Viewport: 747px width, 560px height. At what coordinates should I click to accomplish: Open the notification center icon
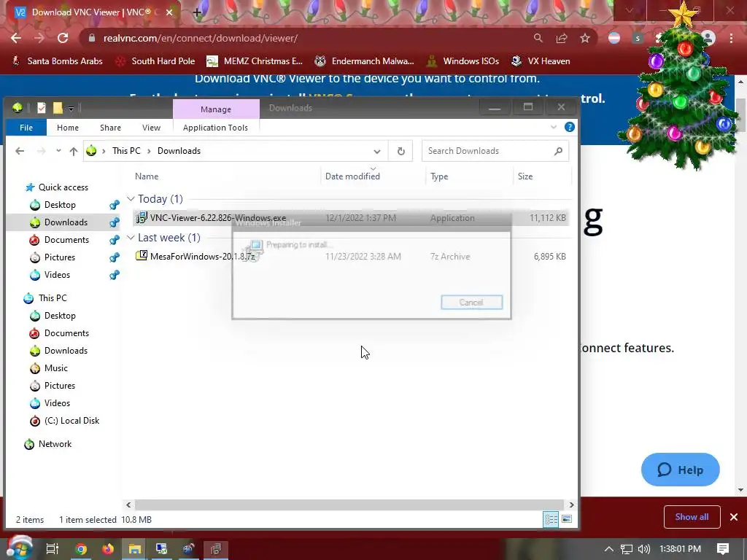[x=723, y=549]
